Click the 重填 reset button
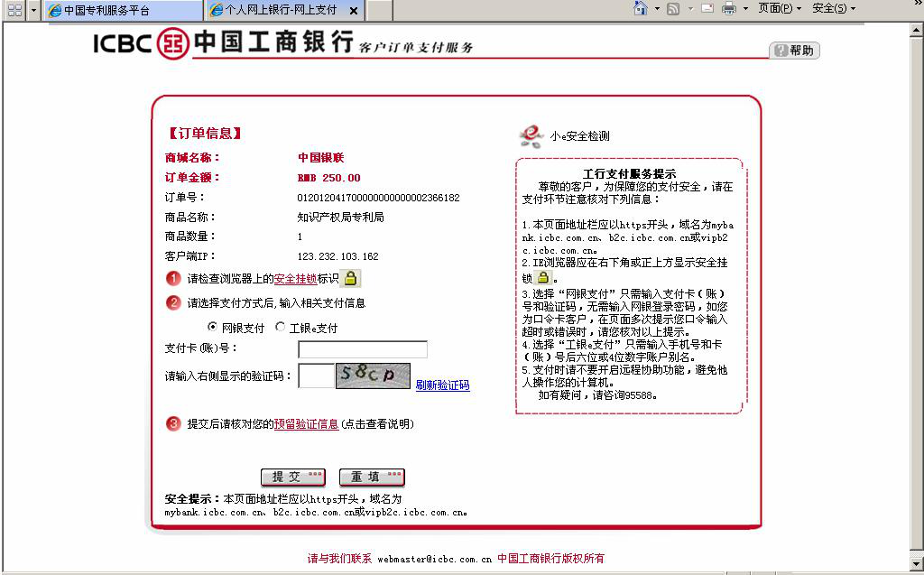The width and height of the screenshot is (924, 575). (372, 478)
